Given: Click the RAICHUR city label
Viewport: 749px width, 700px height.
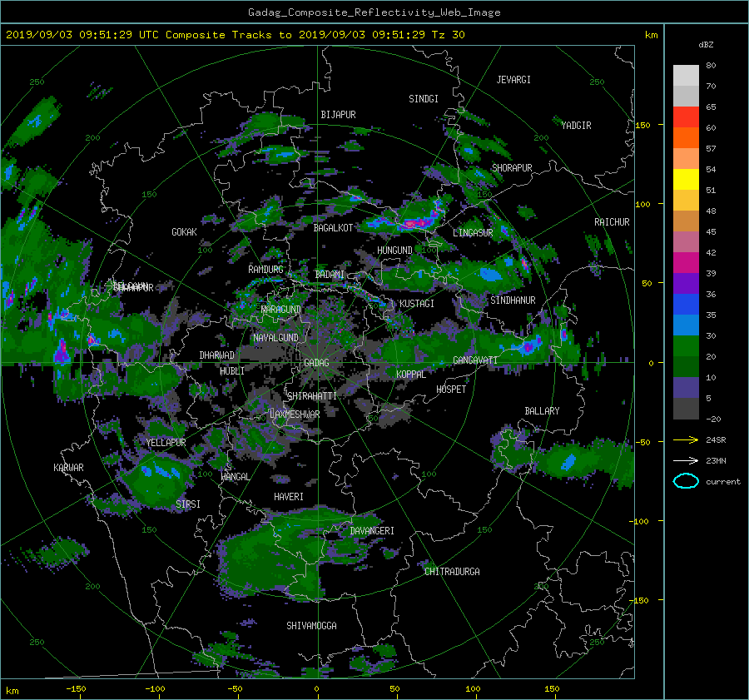Looking at the screenshot, I should point(612,222).
